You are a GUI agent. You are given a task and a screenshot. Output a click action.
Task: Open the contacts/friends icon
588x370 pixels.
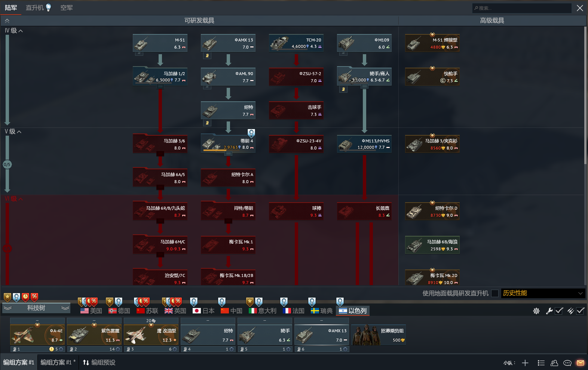point(554,363)
